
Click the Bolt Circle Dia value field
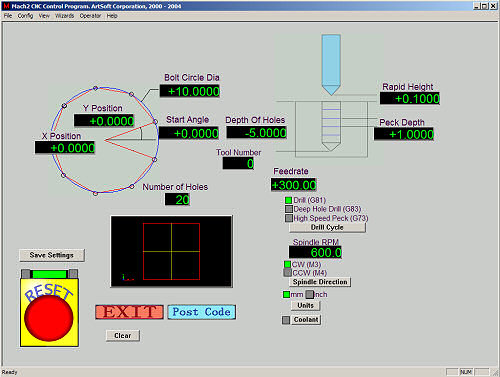point(190,91)
